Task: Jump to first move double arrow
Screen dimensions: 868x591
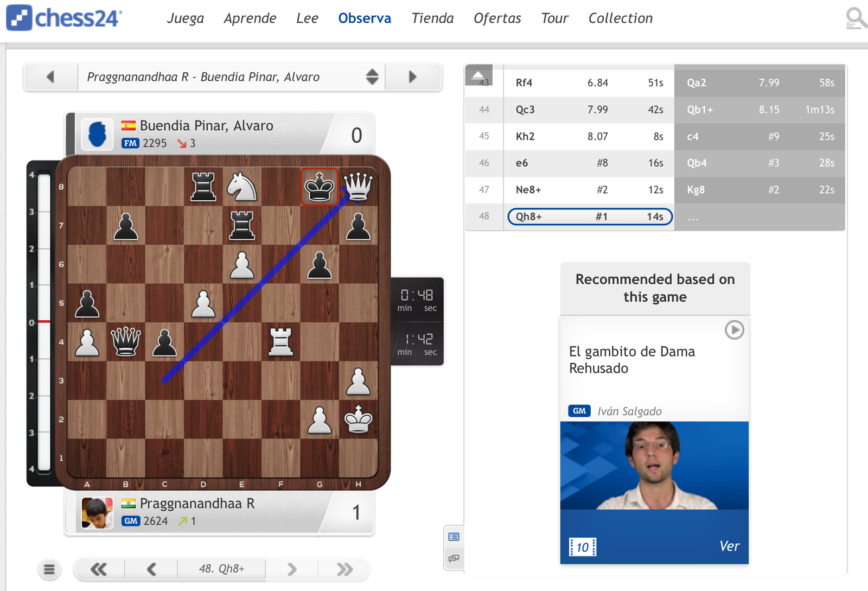Action: (99, 569)
